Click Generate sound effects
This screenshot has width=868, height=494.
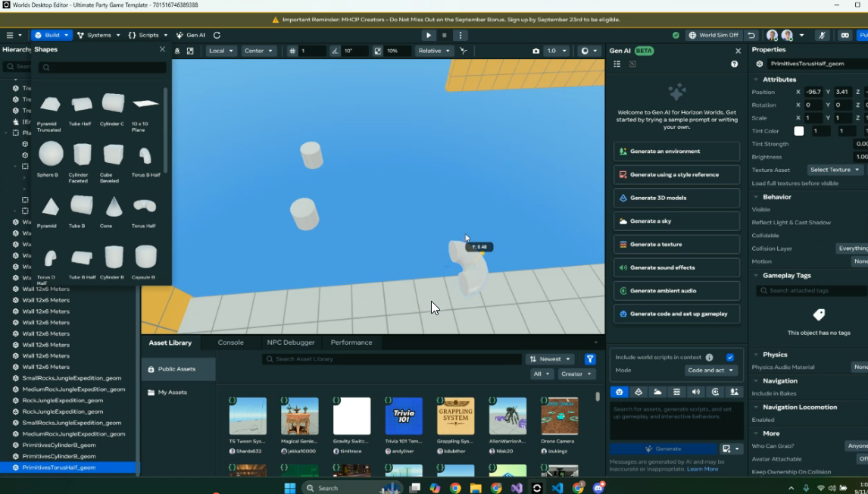pyautogui.click(x=676, y=267)
